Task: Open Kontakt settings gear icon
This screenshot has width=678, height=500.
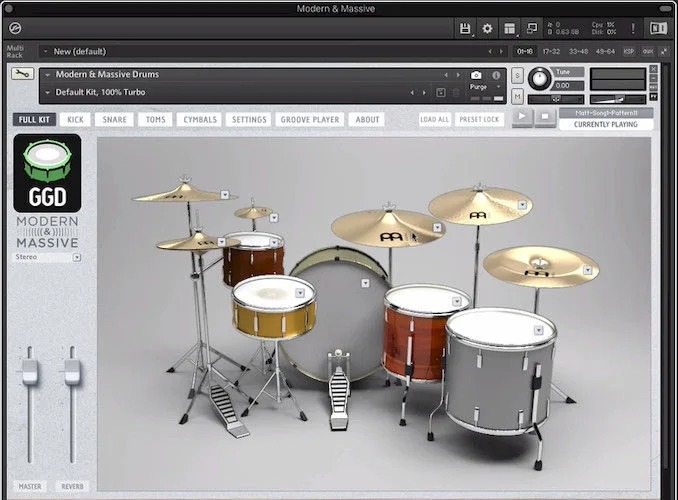Action: (487, 29)
